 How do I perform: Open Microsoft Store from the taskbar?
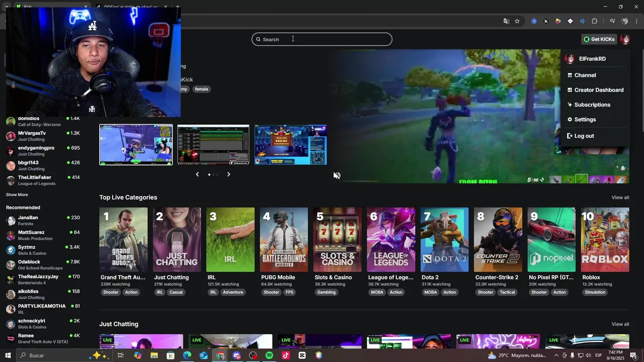(x=171, y=355)
